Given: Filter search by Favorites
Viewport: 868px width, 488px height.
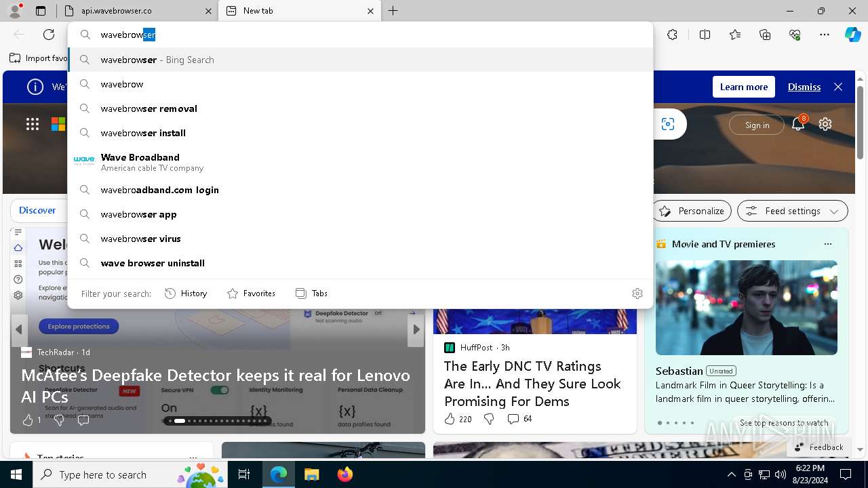Looking at the screenshot, I should click(x=251, y=293).
